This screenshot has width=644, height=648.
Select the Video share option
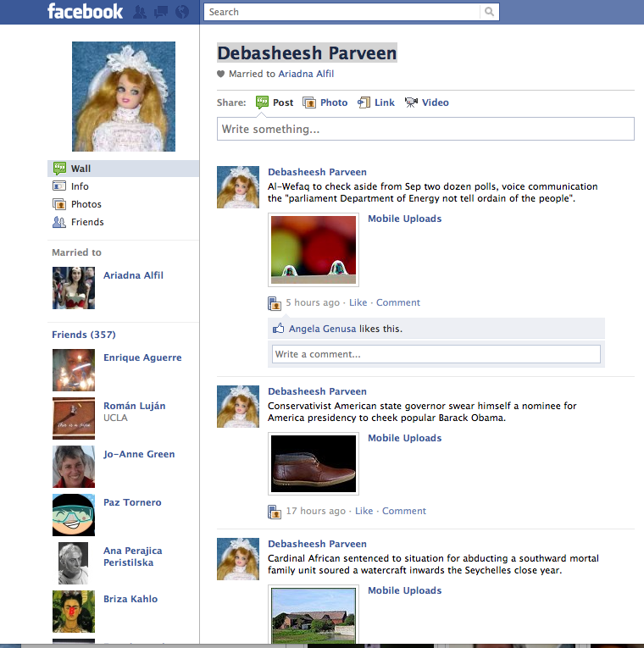pyautogui.click(x=436, y=102)
